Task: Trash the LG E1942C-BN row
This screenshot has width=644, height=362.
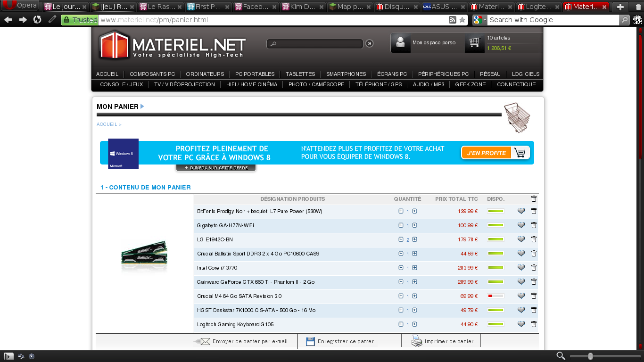Action: [534, 239]
